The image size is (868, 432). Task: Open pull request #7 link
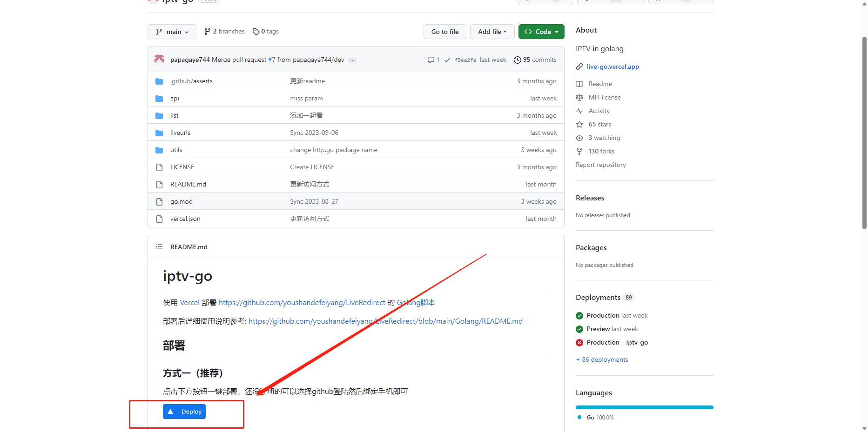[x=272, y=60]
